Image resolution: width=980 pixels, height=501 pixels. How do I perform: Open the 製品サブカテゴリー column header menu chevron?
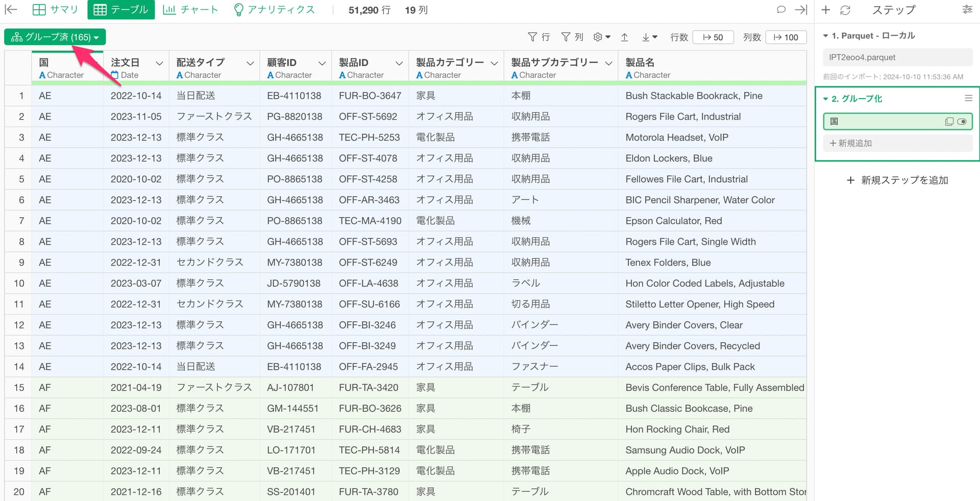click(608, 63)
